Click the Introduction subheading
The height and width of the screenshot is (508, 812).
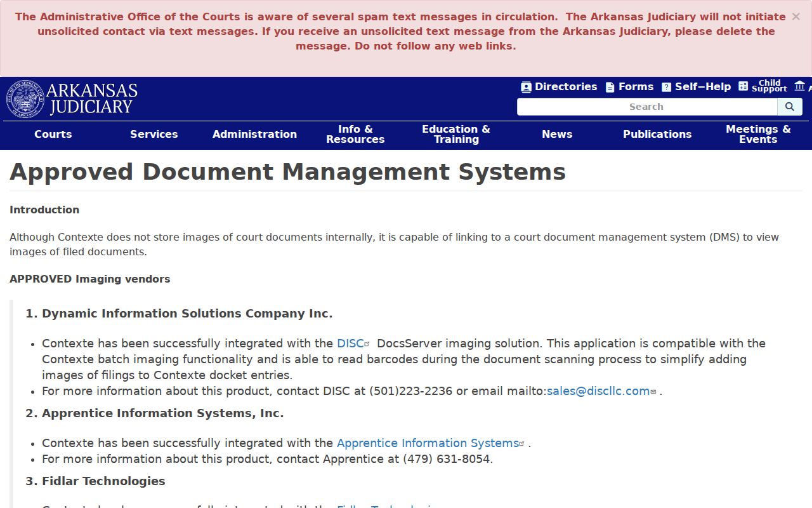44,210
